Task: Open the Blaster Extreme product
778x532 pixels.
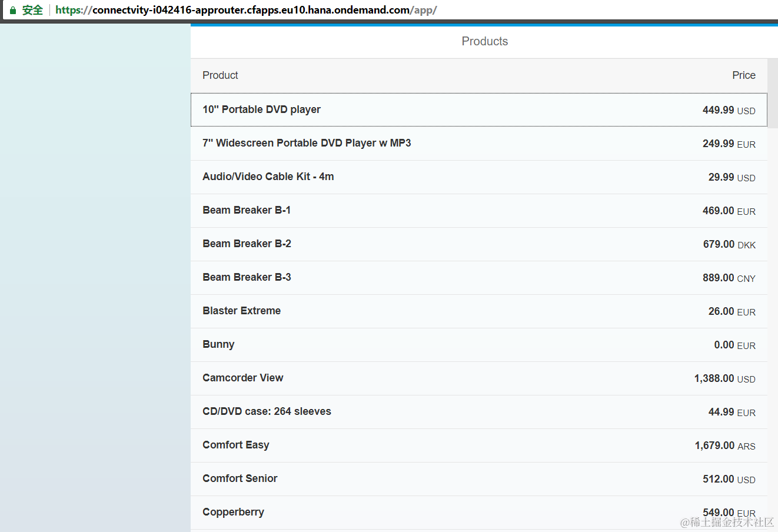Action: [x=479, y=311]
